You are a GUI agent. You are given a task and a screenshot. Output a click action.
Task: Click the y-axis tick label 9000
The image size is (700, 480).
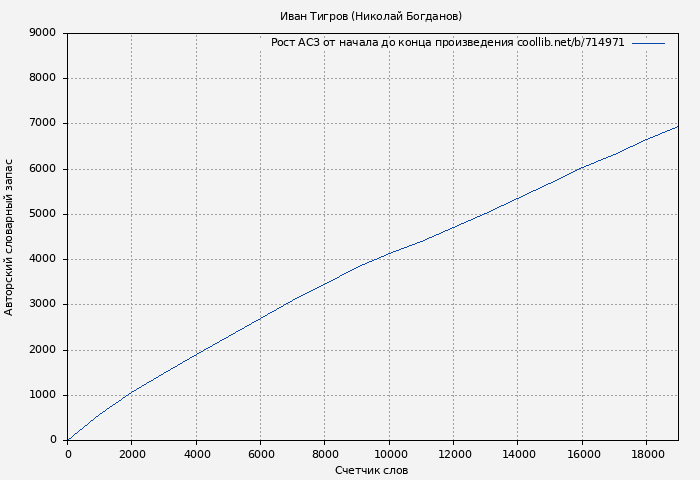pos(43,33)
